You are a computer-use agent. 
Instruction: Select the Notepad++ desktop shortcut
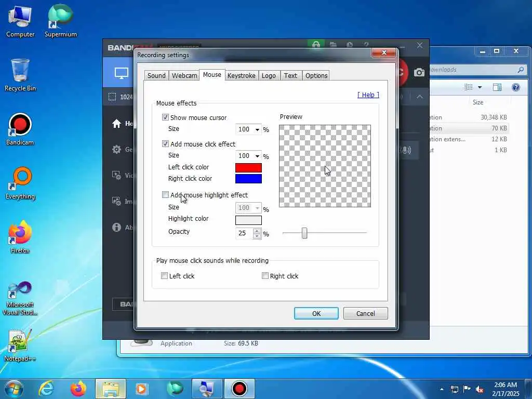20,345
